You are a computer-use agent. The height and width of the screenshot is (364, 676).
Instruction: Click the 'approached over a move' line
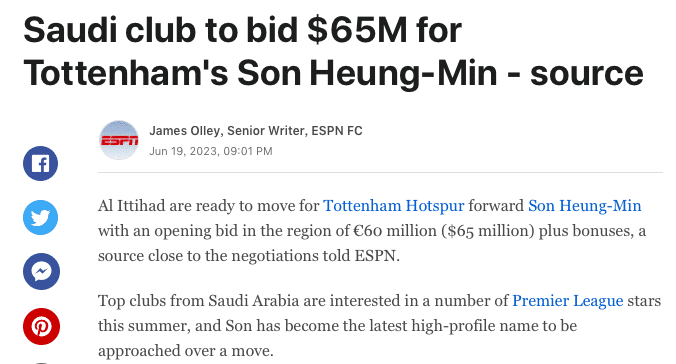coord(186,351)
